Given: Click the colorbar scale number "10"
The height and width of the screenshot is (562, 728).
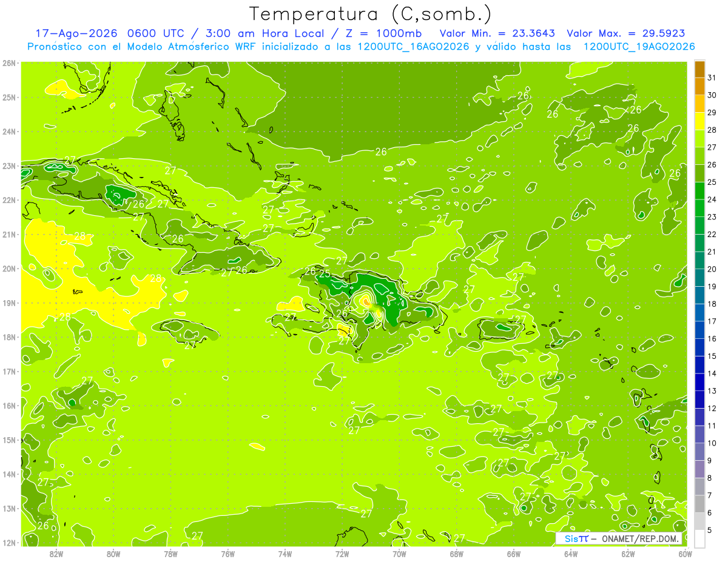Looking at the screenshot, I should (x=712, y=443).
